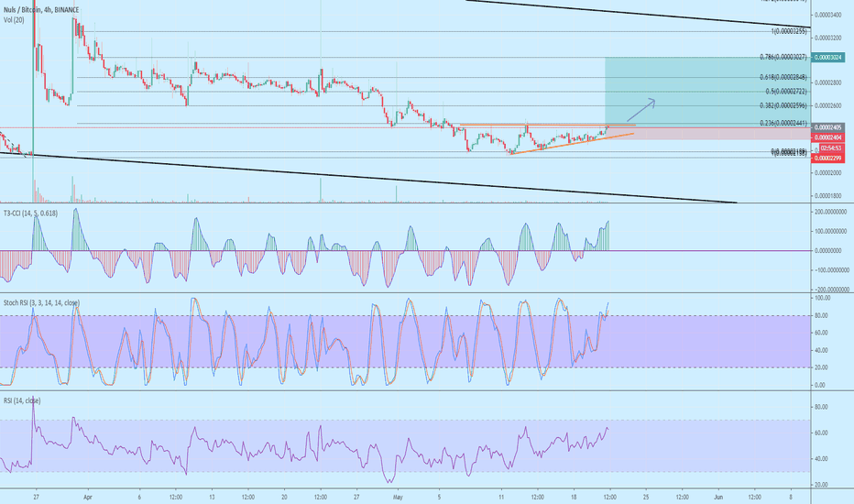Click 40.00 on the Stoch RSI axis
The width and height of the screenshot is (854, 504).
[821, 350]
